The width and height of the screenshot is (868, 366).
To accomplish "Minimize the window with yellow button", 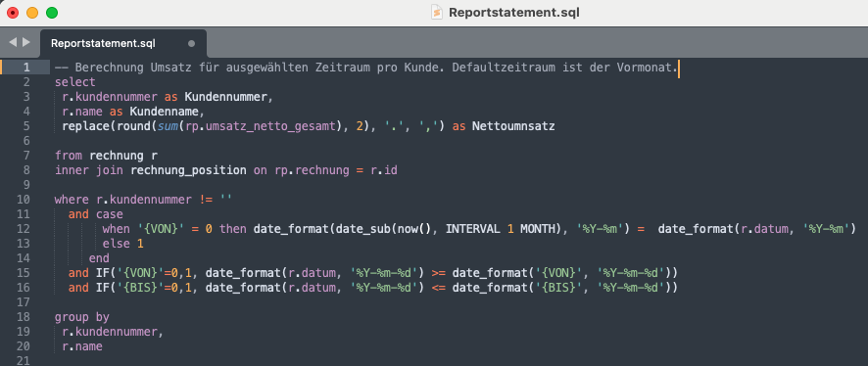I will pos(32,12).
